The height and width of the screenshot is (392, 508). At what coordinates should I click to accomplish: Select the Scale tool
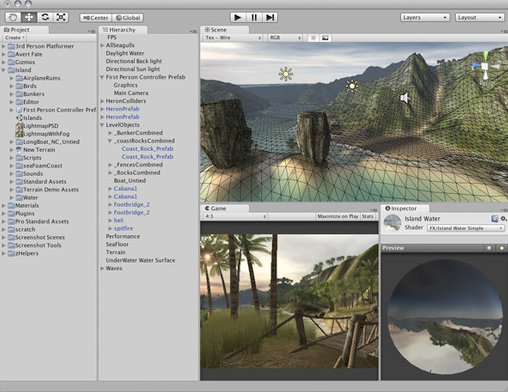tap(61, 17)
